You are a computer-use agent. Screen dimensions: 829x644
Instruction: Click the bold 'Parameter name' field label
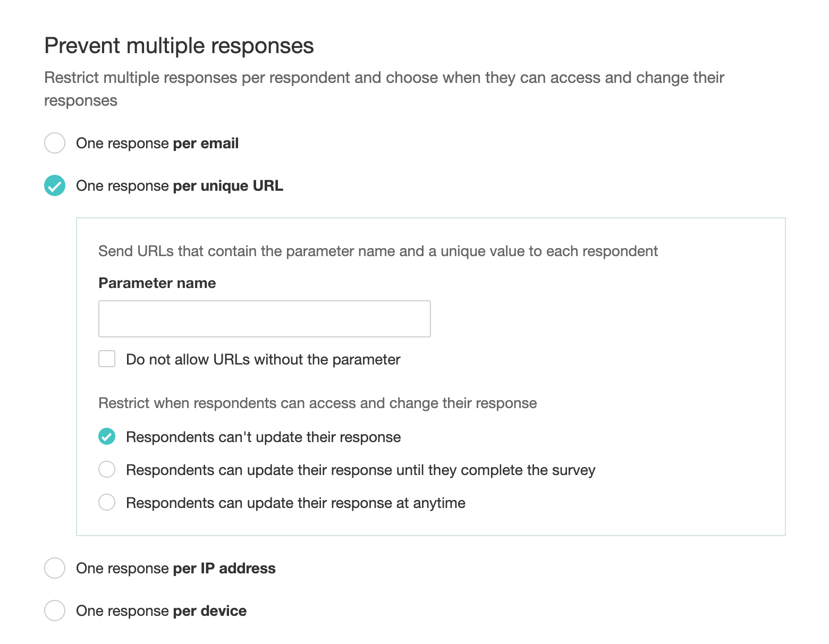coord(157,283)
